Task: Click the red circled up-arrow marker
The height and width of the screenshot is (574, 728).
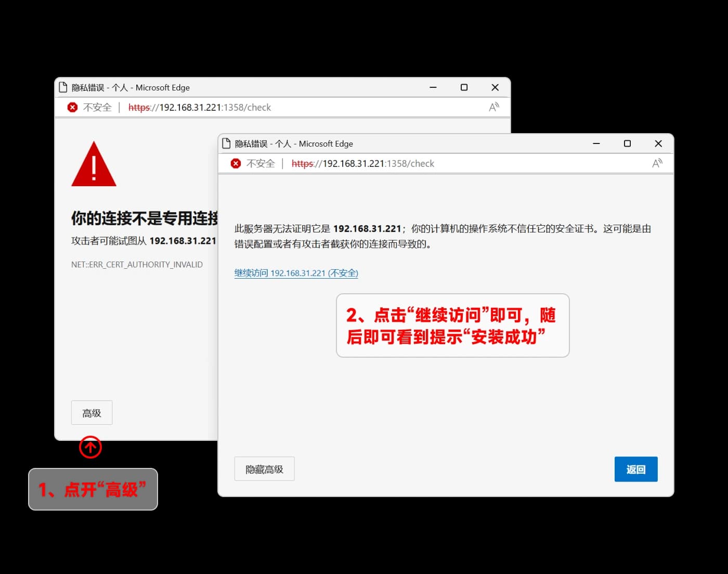Action: 90,447
